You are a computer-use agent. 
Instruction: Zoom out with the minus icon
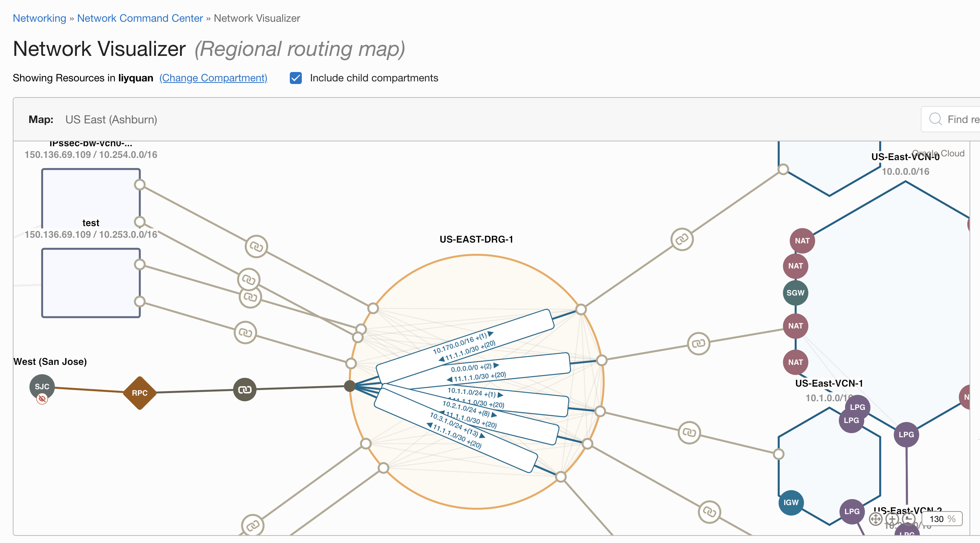(909, 520)
